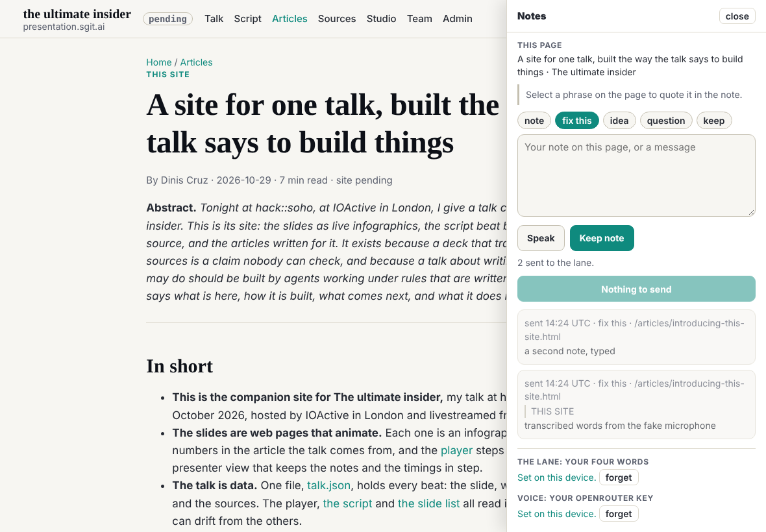
Task: Select the "note" tag chip
Action: click(534, 121)
